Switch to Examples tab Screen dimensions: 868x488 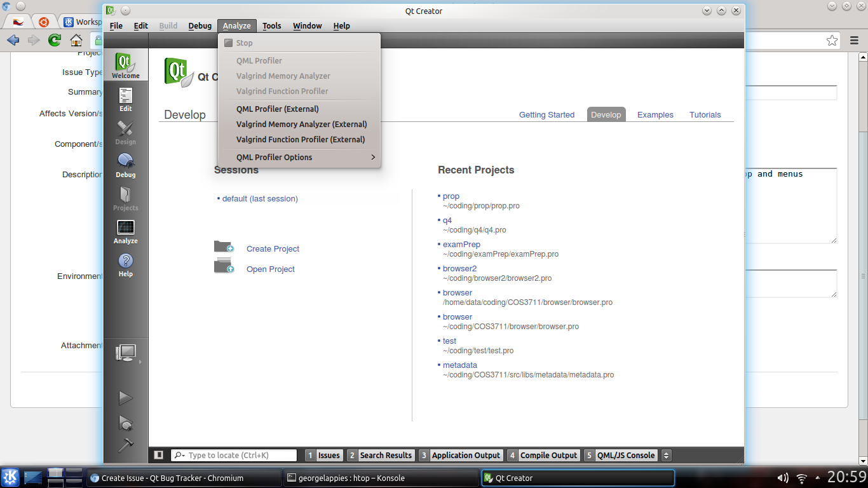click(655, 115)
